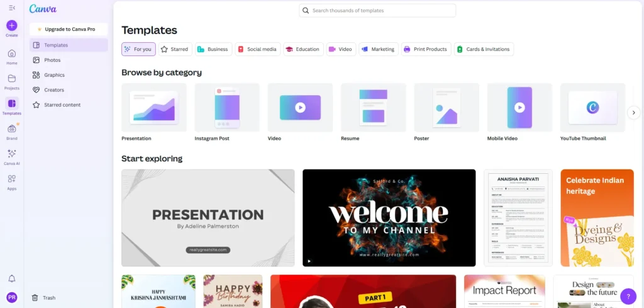The image size is (644, 308).
Task: Open the Welcome To My Channel template
Action: 389,218
